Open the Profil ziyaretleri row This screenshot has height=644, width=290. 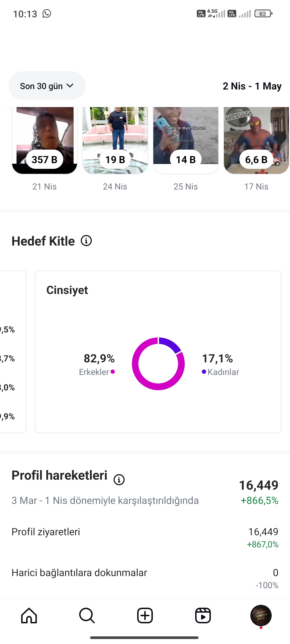click(x=145, y=538)
